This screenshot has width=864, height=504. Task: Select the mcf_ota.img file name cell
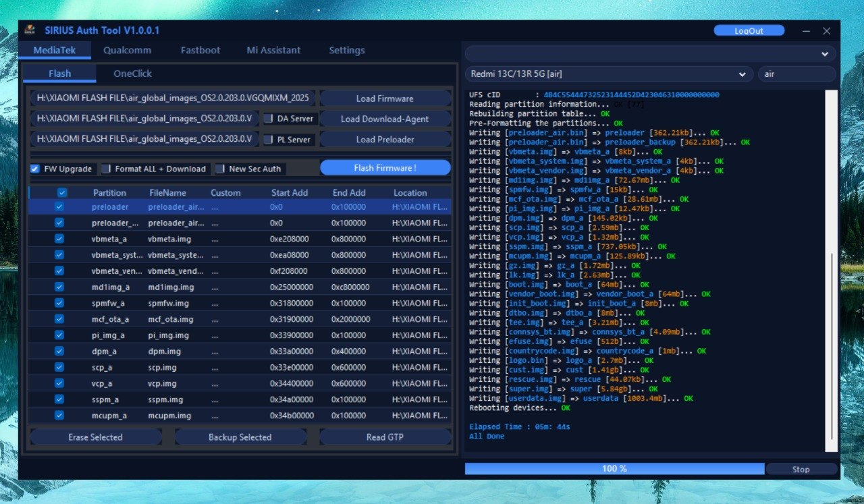[171, 319]
